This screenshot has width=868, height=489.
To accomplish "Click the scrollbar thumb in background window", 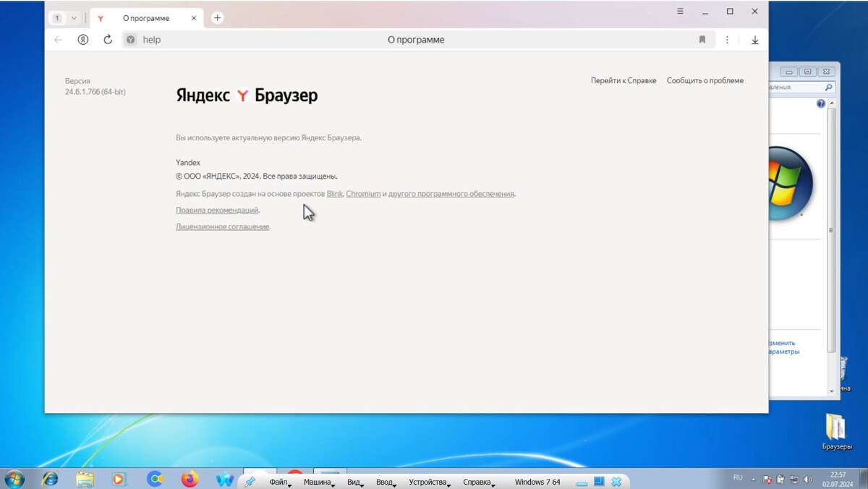I will (x=832, y=229).
